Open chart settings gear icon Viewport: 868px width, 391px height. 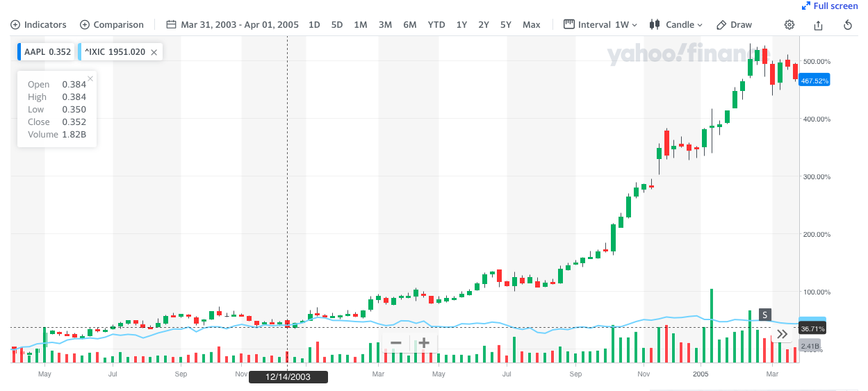789,25
